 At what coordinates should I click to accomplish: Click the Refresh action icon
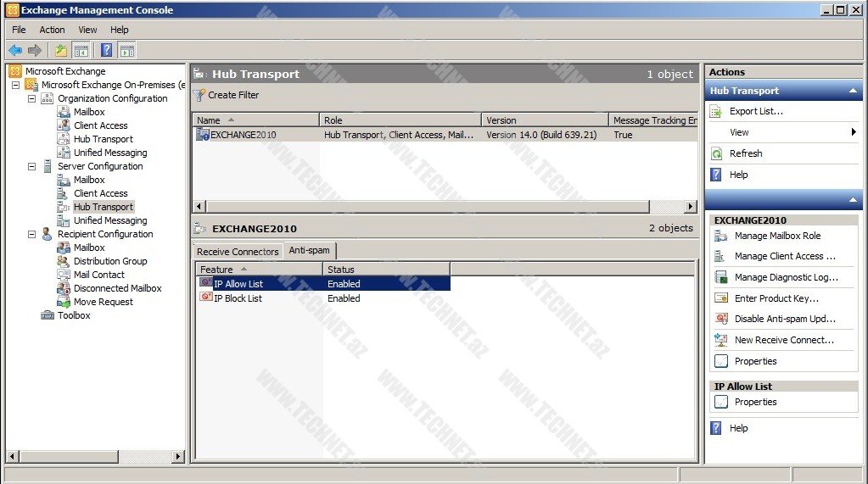click(716, 153)
